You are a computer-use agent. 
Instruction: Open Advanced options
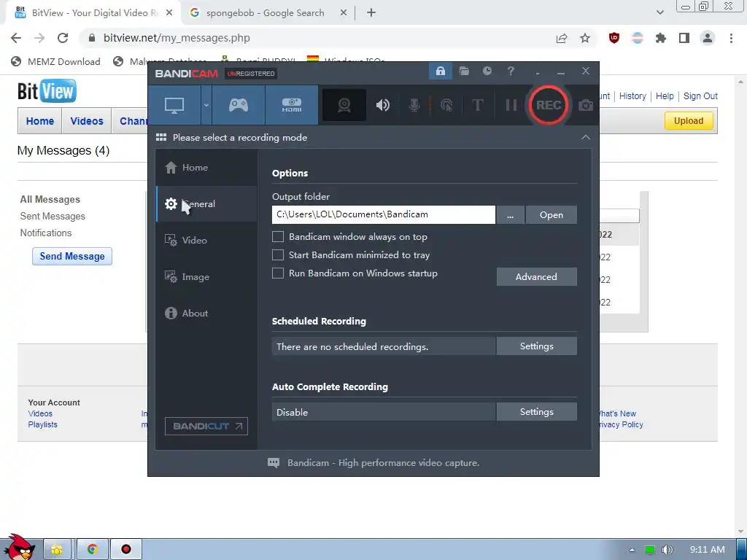pyautogui.click(x=536, y=276)
